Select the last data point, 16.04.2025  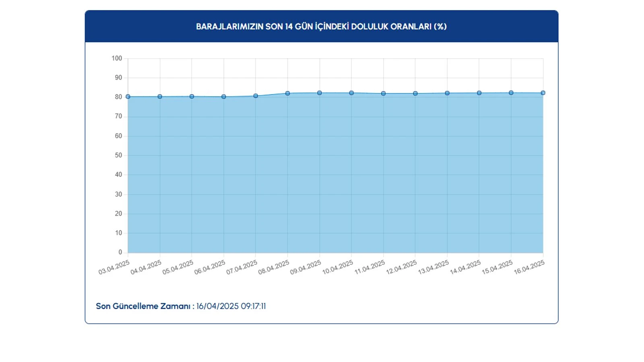pyautogui.click(x=543, y=93)
